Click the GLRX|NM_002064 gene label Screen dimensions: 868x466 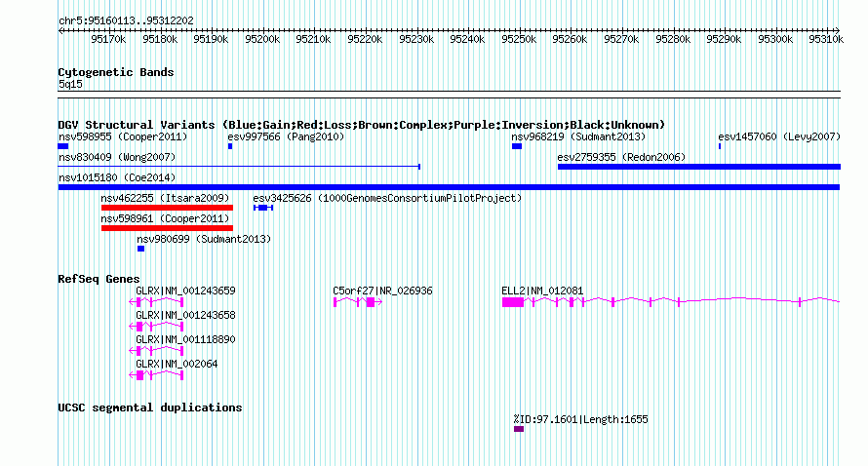177,364
